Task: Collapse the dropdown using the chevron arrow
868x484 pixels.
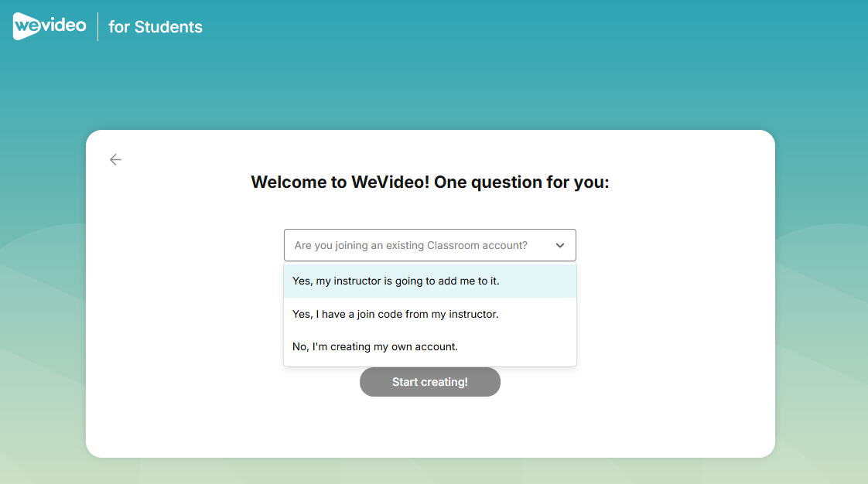Action: tap(559, 245)
